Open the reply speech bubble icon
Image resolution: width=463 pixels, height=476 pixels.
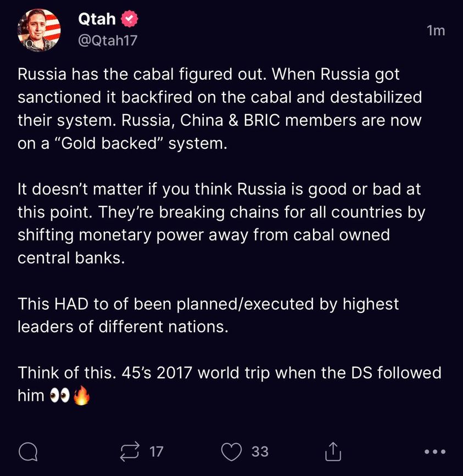(28, 452)
